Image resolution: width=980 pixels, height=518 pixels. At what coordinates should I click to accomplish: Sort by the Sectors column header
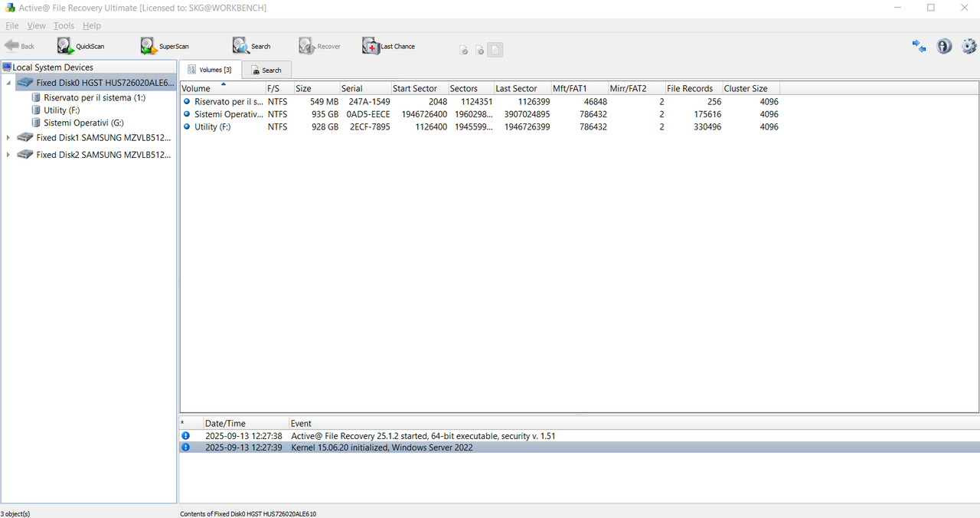471,88
